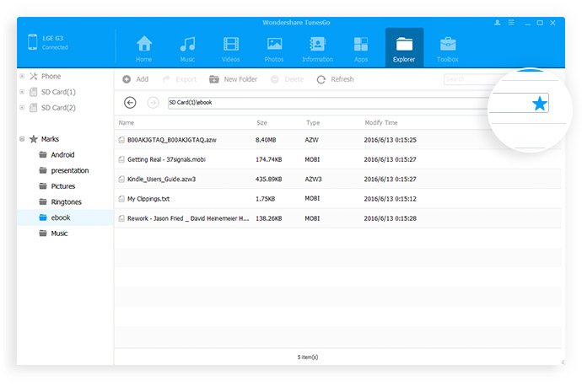This screenshot has width=582, height=392.
Task: Expand the SD Card(1) tree node
Action: tap(22, 92)
